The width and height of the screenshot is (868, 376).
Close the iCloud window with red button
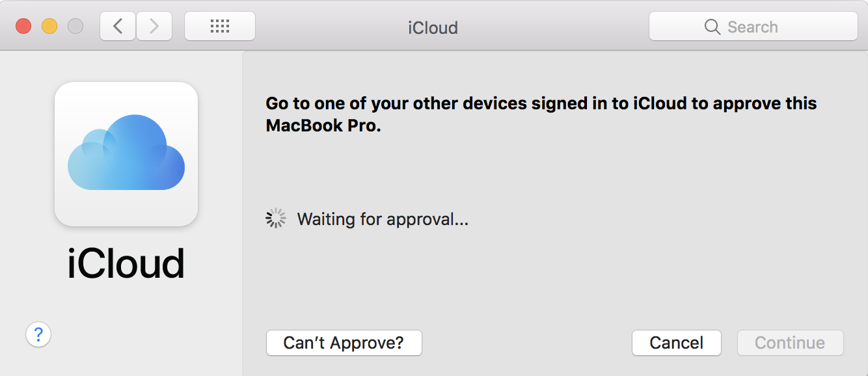(x=24, y=27)
